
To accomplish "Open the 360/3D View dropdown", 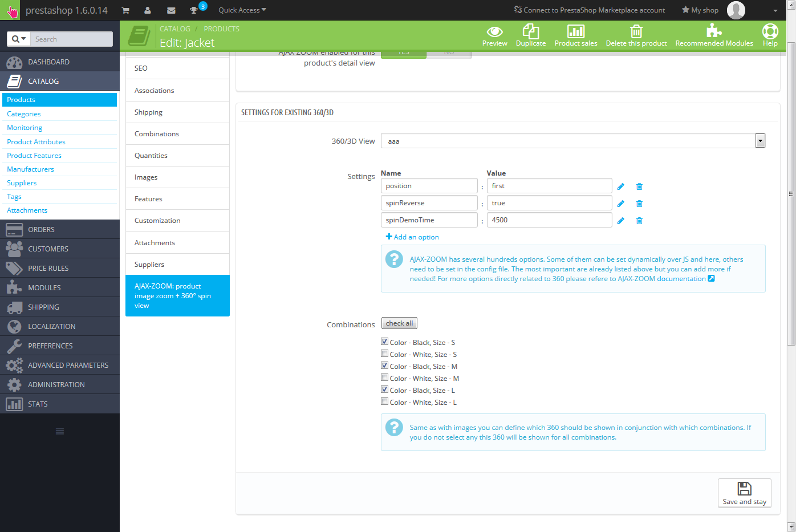I will (760, 141).
